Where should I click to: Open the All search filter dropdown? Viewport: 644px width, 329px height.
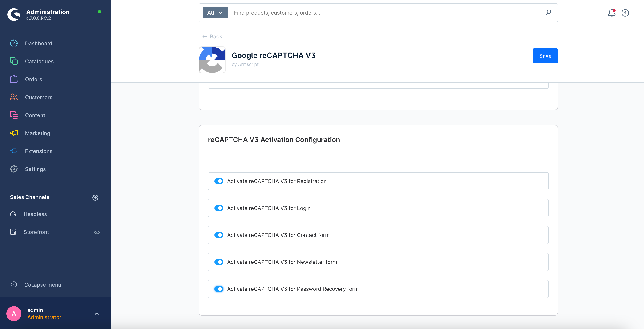click(x=215, y=13)
